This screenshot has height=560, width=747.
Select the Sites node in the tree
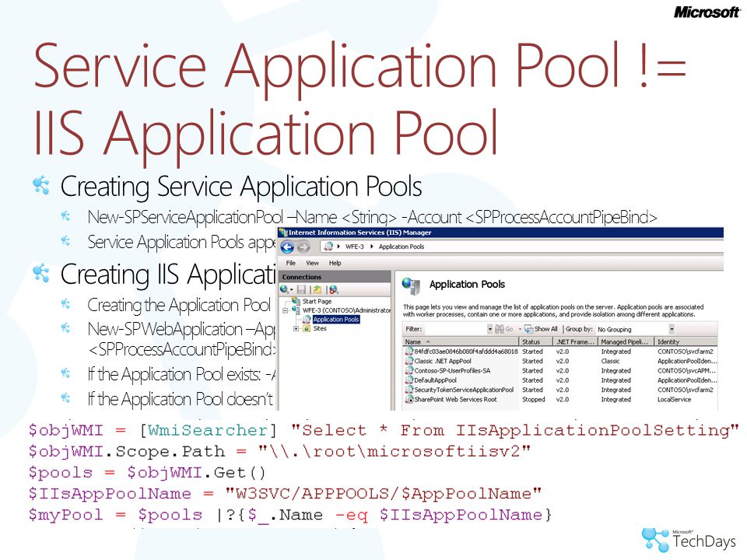(x=320, y=328)
